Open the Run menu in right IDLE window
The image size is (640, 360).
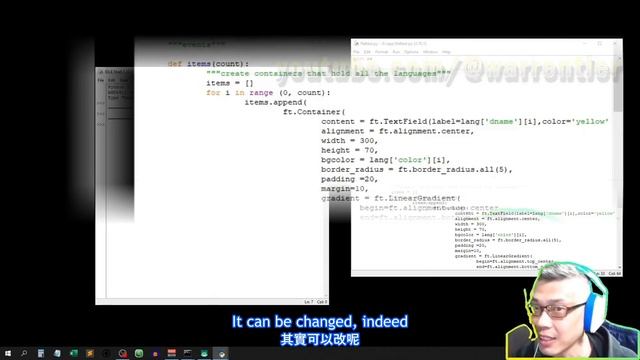(x=396, y=52)
